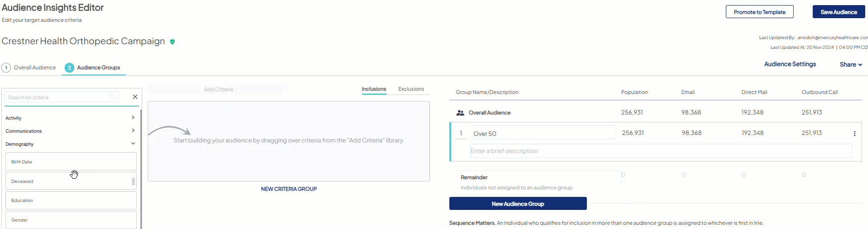Focus the brief description input field
Image resolution: width=868 pixels, height=229 pixels.
tap(660, 151)
